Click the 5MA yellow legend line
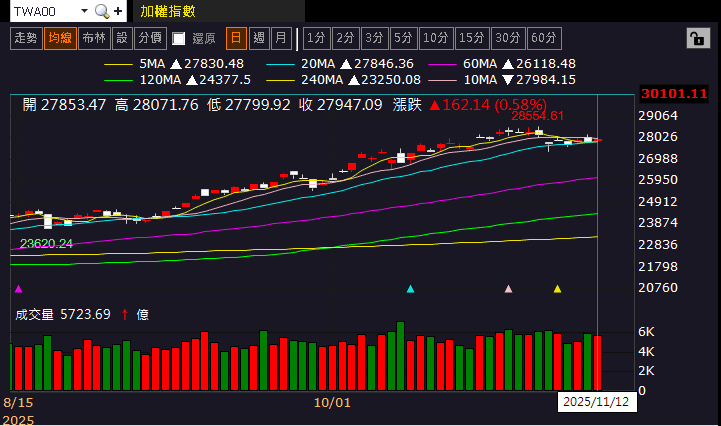The image size is (721, 426). (118, 63)
